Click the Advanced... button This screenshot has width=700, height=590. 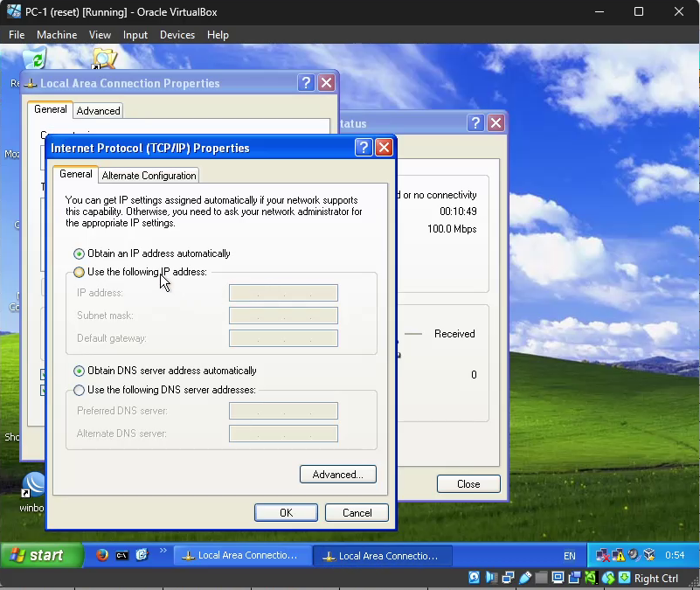click(x=338, y=475)
